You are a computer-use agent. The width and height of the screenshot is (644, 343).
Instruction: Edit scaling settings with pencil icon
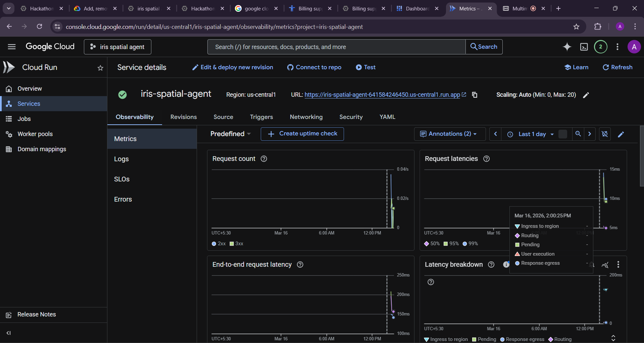(x=586, y=95)
